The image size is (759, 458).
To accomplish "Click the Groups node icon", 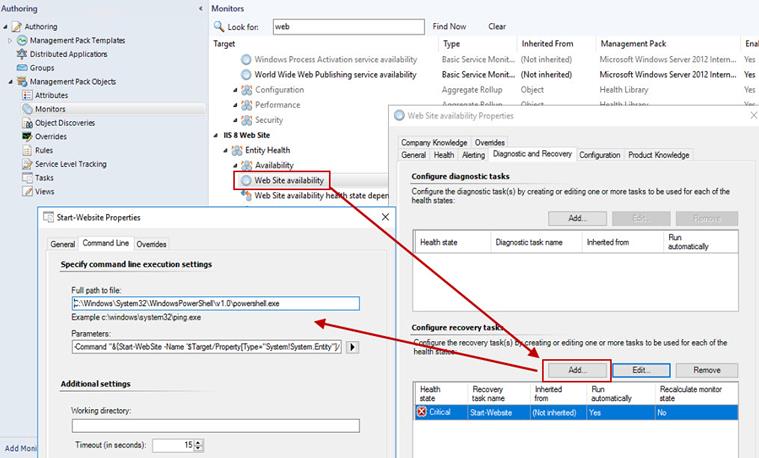I will (21, 68).
